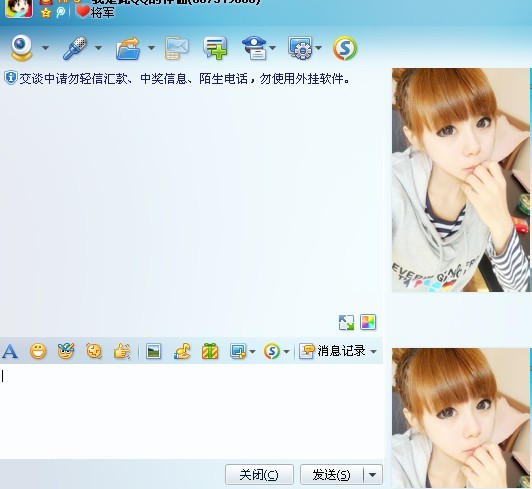Expand the voice call dropdown arrow
This screenshot has width=532, height=489.
pos(98,48)
